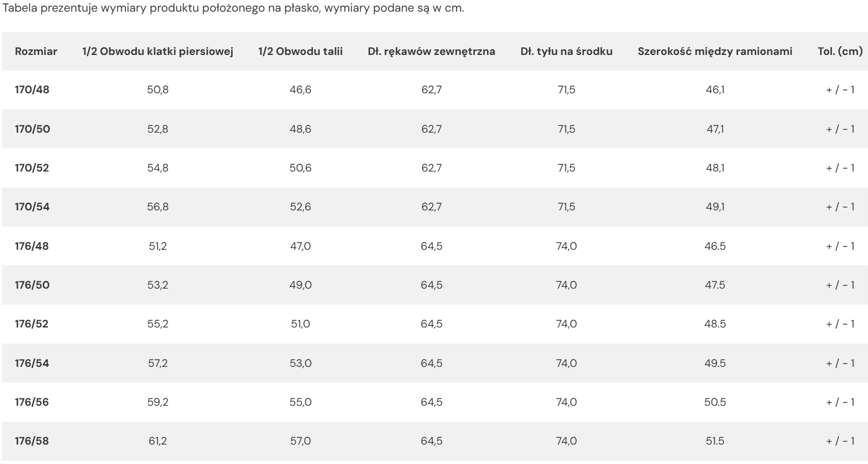Select the 176/52 size row label
The height and width of the screenshot is (464, 868).
[32, 324]
